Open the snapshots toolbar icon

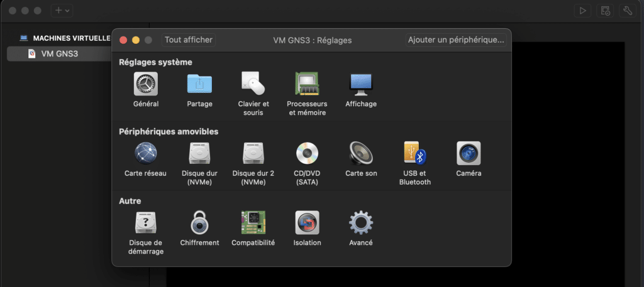pos(605,11)
